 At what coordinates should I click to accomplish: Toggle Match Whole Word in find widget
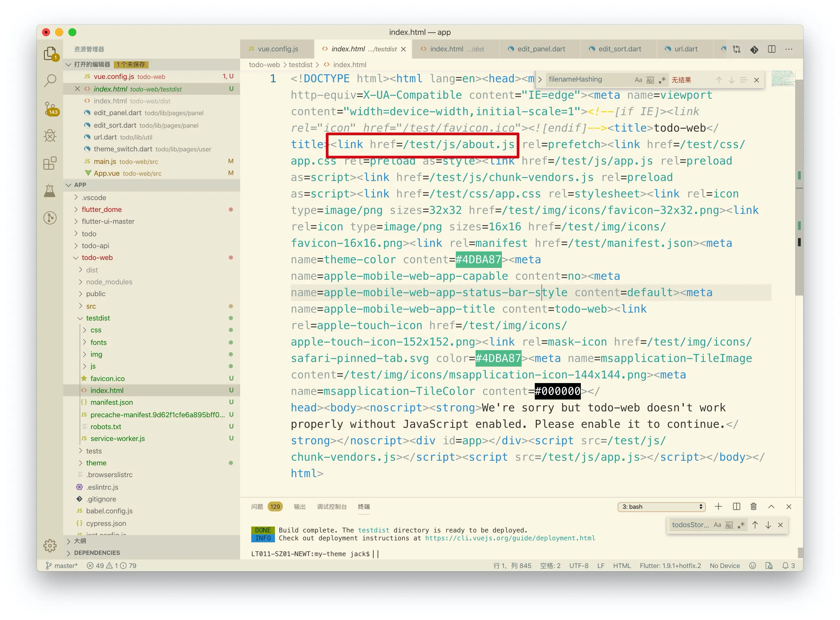point(650,80)
